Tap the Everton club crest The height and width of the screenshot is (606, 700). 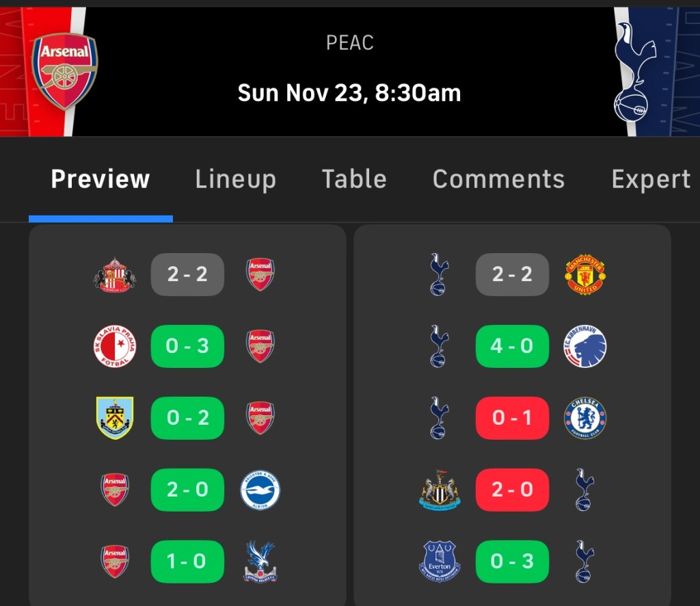click(x=440, y=561)
